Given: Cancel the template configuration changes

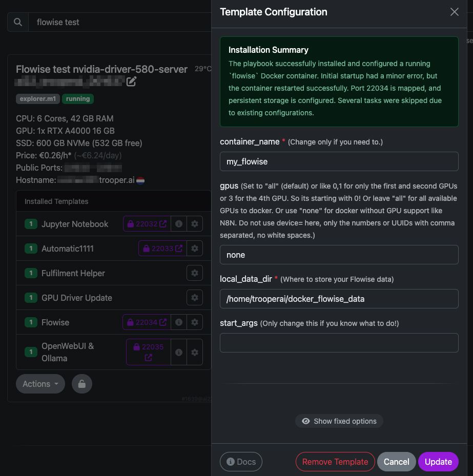Looking at the screenshot, I should tap(396, 461).
